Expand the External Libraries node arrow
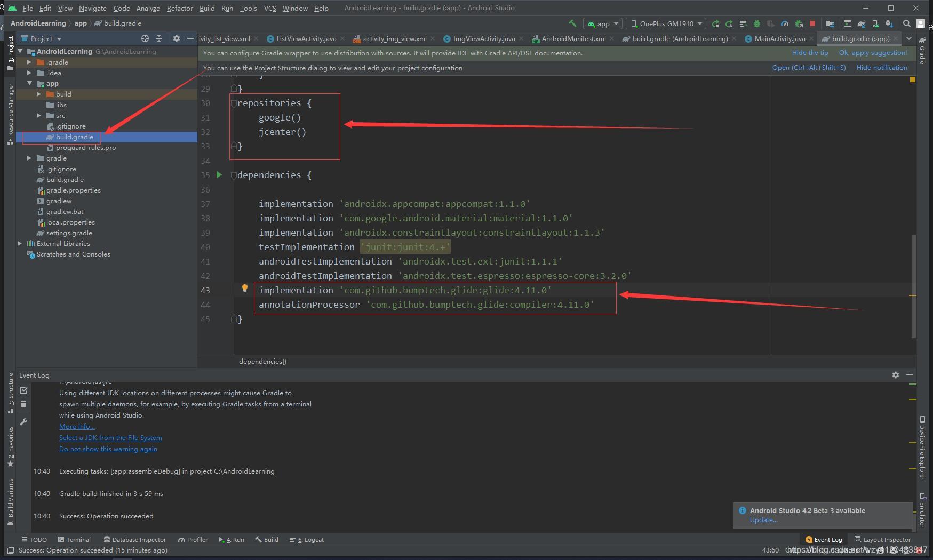Screen dimensions: 933x560 [20, 243]
